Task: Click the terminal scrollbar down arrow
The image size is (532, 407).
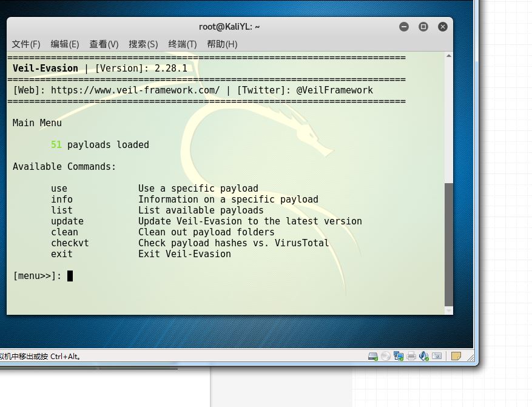Action: pos(449,311)
